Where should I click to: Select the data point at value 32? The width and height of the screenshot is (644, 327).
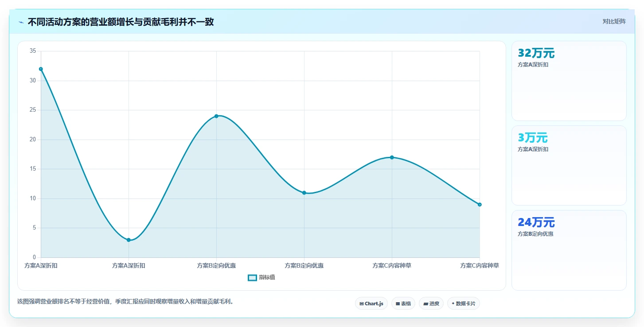point(41,69)
